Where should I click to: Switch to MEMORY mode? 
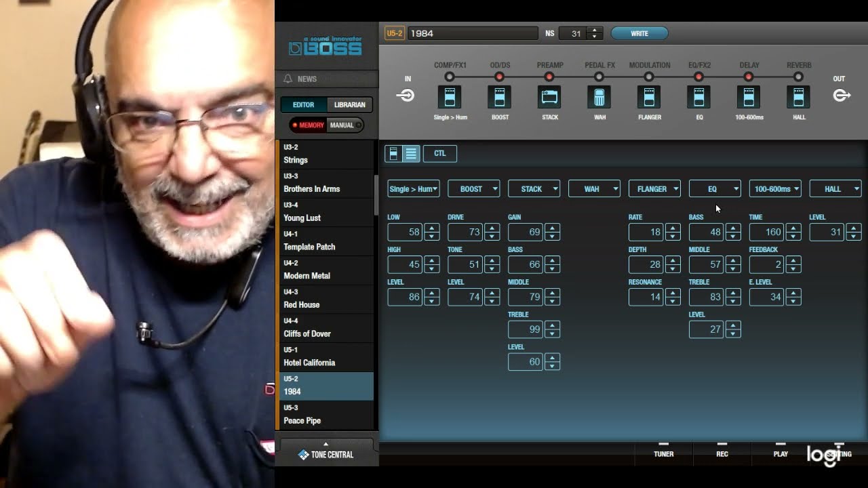pyautogui.click(x=309, y=125)
